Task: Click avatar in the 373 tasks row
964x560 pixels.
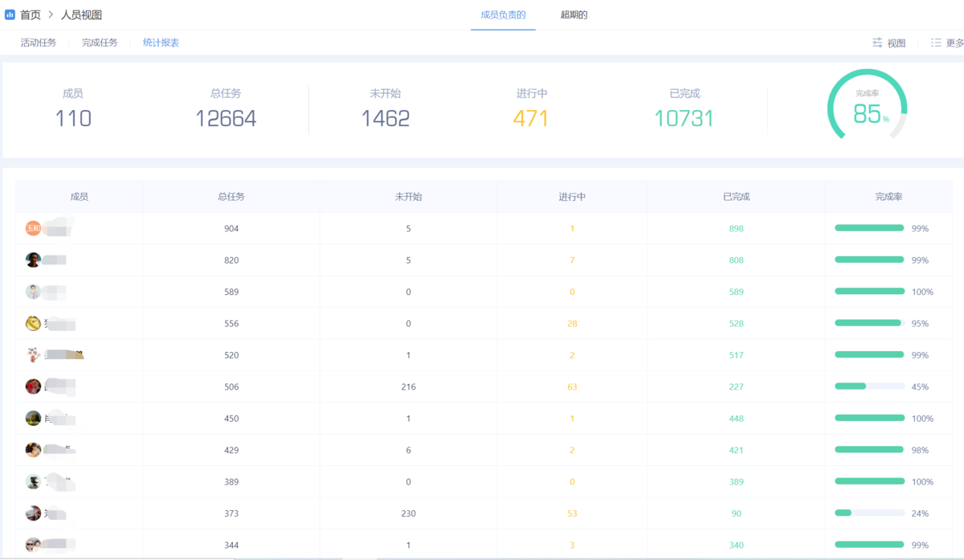Action: tap(33, 513)
